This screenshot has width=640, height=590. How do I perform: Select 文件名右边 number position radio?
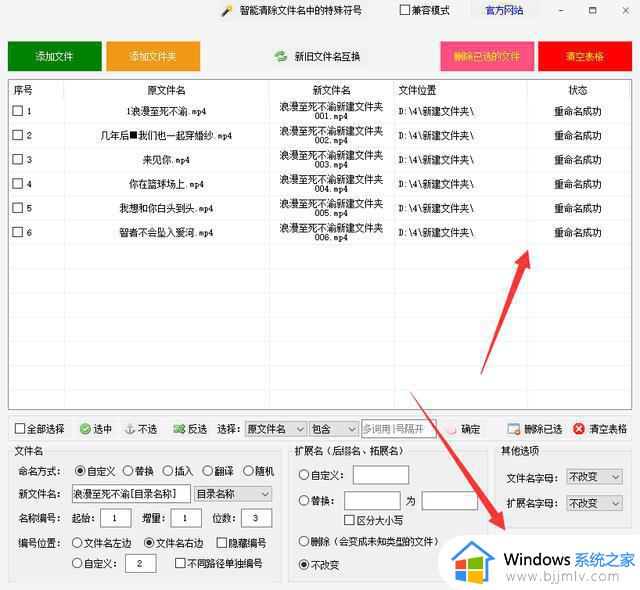pyautogui.click(x=149, y=543)
